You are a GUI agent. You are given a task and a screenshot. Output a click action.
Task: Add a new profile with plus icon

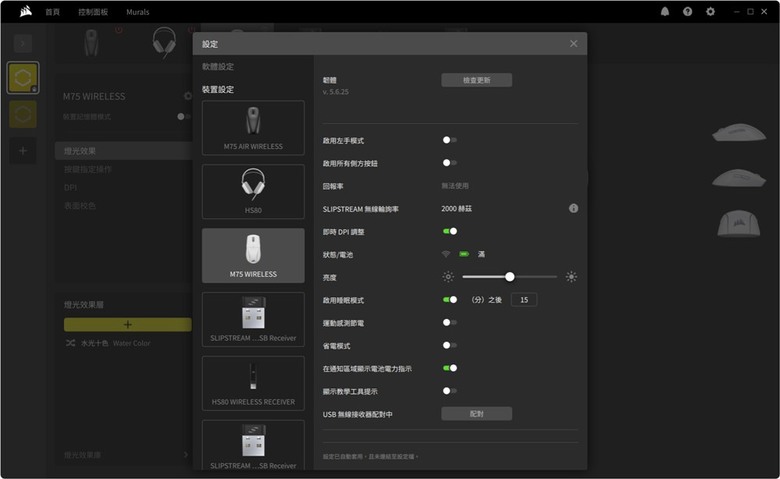pos(23,151)
